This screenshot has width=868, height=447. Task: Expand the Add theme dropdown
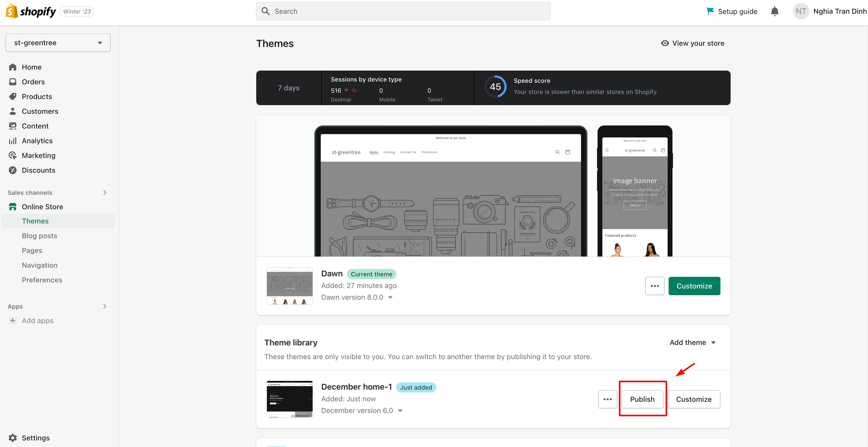coord(692,342)
